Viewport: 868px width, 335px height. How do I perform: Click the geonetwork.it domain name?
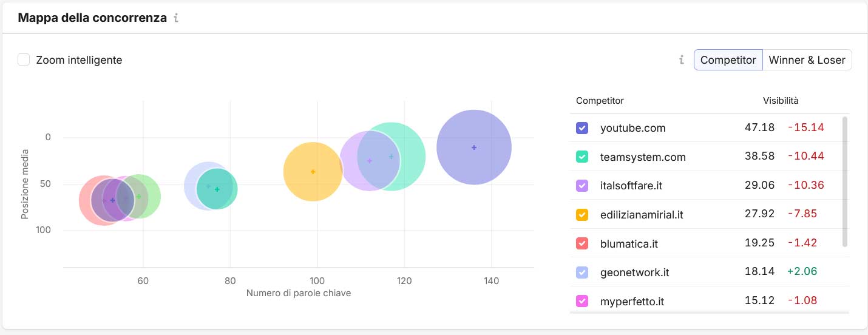pos(634,272)
